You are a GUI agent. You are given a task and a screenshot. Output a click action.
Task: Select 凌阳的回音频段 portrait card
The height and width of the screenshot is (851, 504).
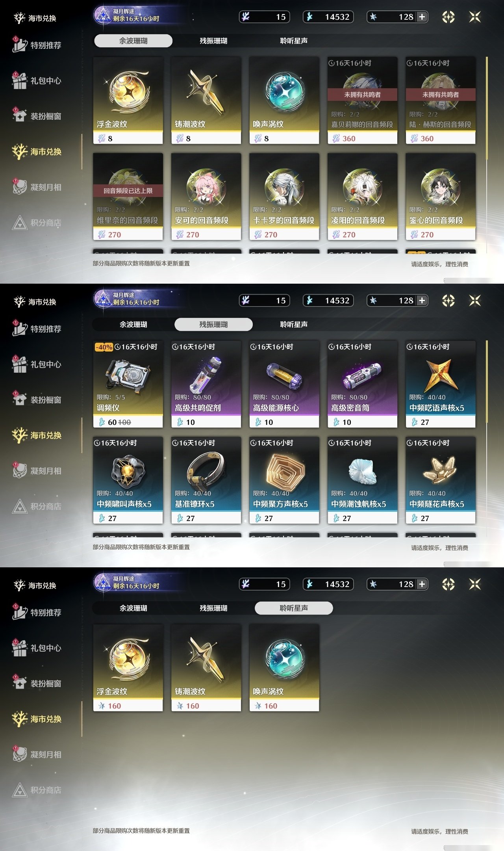coord(362,197)
